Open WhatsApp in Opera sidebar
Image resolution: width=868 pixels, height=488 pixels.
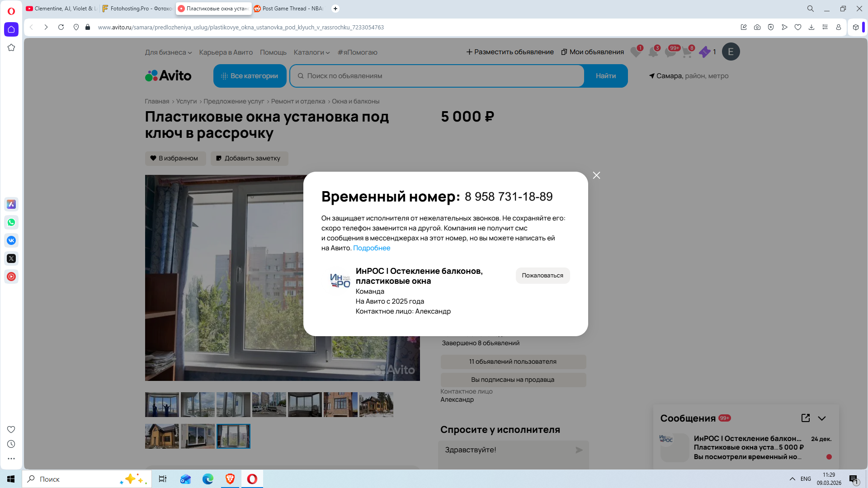pos(11,222)
